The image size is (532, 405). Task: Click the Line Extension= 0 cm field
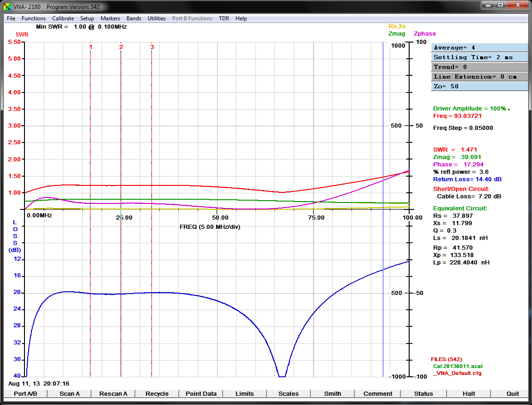(x=479, y=77)
